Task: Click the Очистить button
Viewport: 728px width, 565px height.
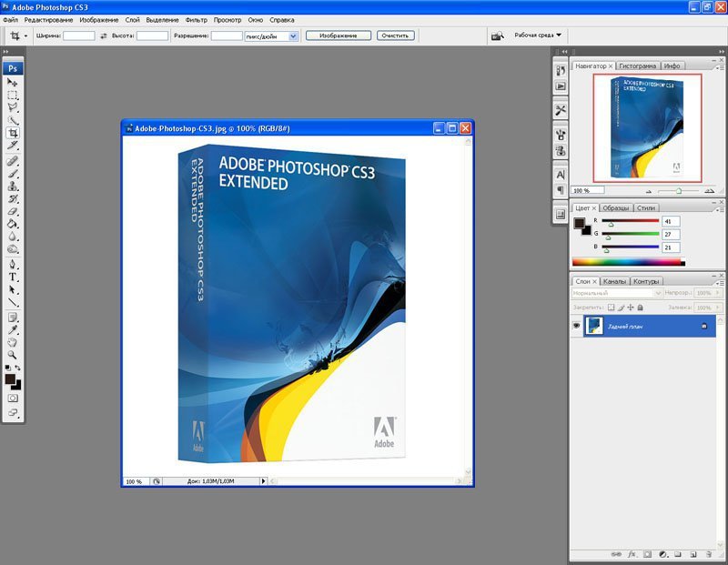Action: tap(395, 35)
